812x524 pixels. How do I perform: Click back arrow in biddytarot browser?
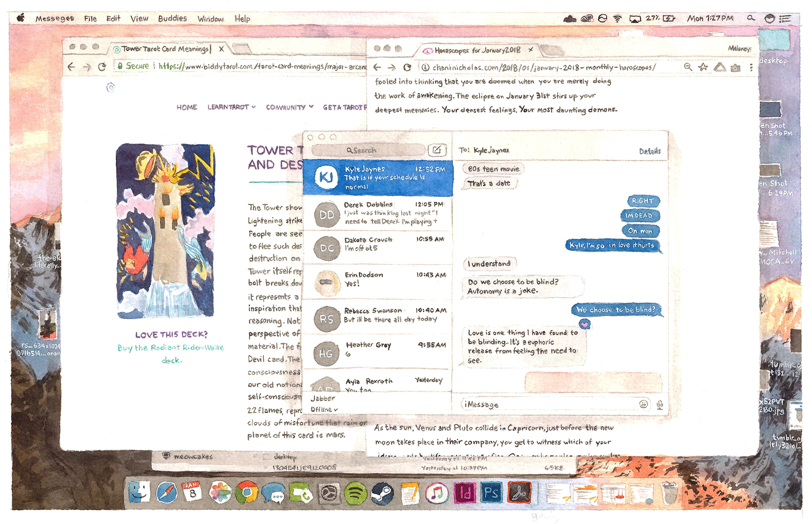pyautogui.click(x=71, y=67)
